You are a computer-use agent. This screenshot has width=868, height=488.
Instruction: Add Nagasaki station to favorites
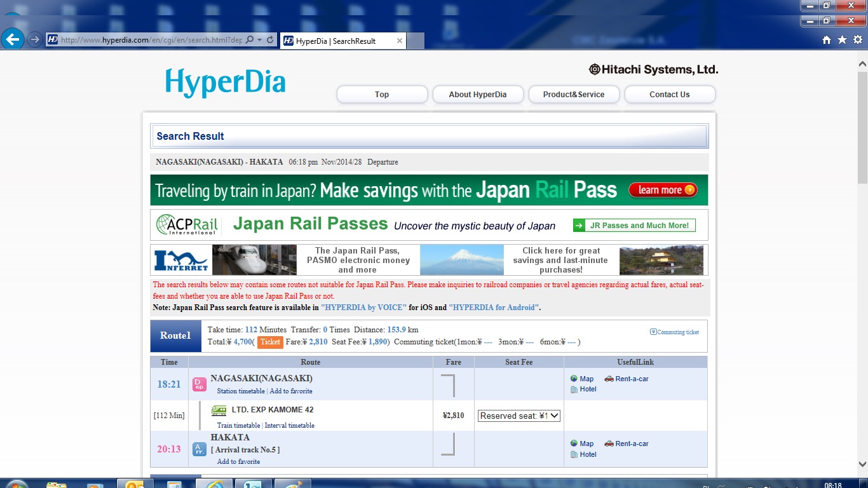point(291,391)
